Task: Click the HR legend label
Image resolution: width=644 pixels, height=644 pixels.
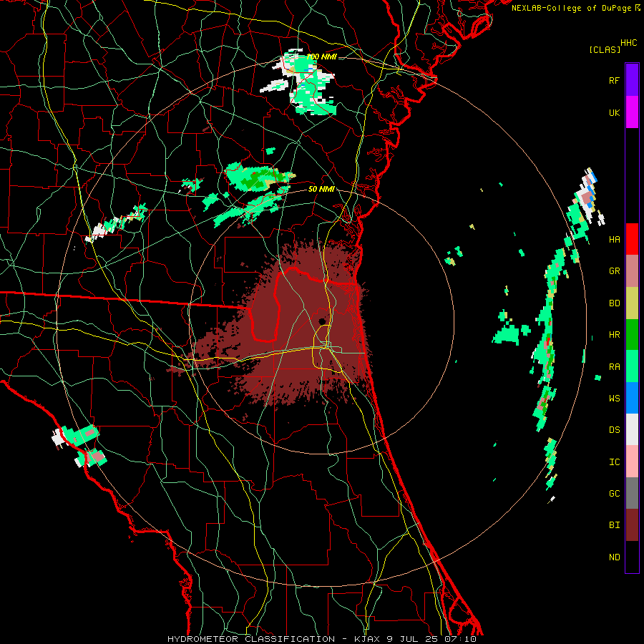Action: 614,335
